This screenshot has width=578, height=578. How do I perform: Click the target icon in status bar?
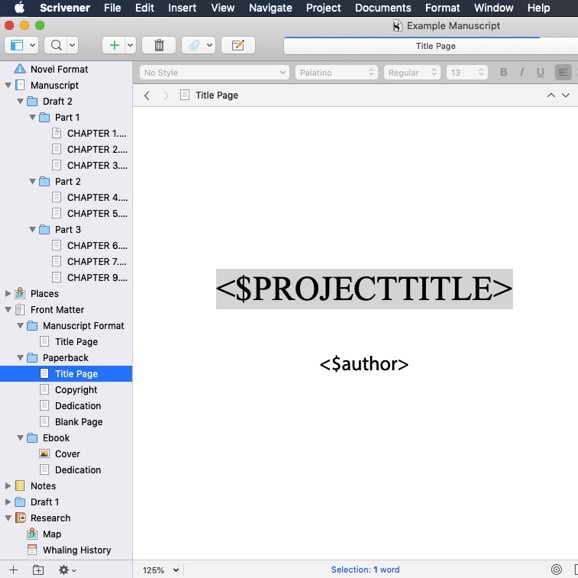pyautogui.click(x=556, y=570)
